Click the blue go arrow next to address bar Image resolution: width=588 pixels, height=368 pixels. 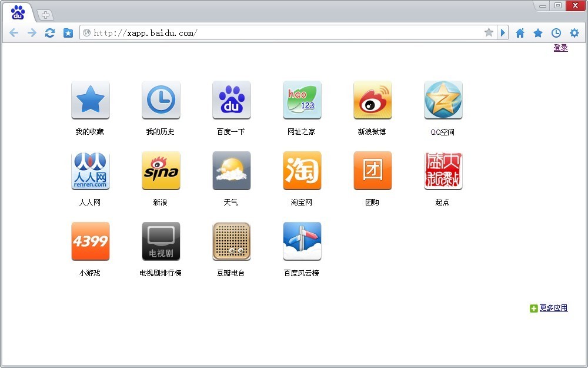(x=503, y=32)
